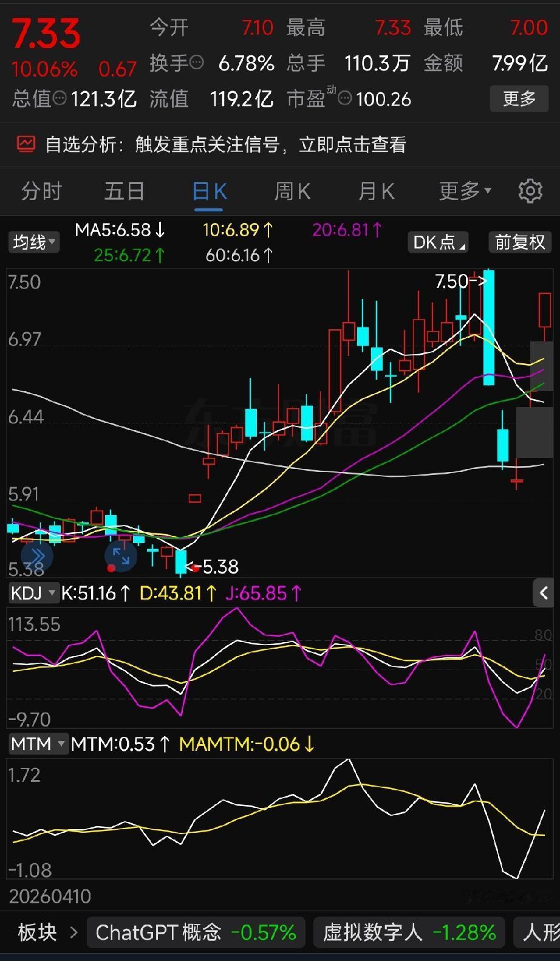Open 虚拟数字人 sector chip

click(x=409, y=932)
